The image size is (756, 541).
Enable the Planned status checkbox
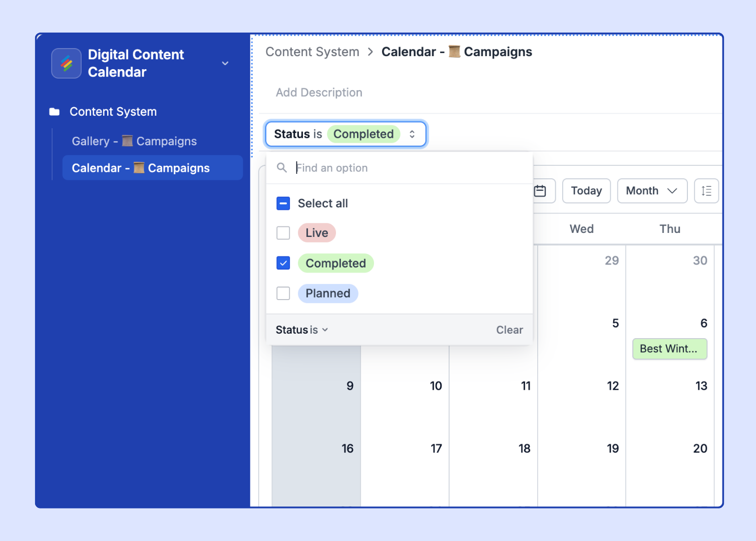coord(283,293)
